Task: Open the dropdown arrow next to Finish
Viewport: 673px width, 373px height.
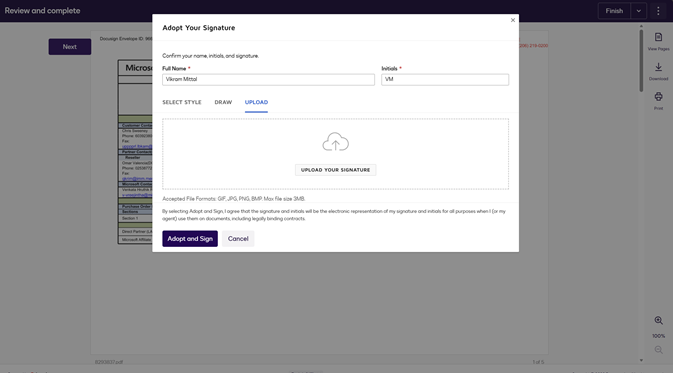Action: click(x=639, y=11)
